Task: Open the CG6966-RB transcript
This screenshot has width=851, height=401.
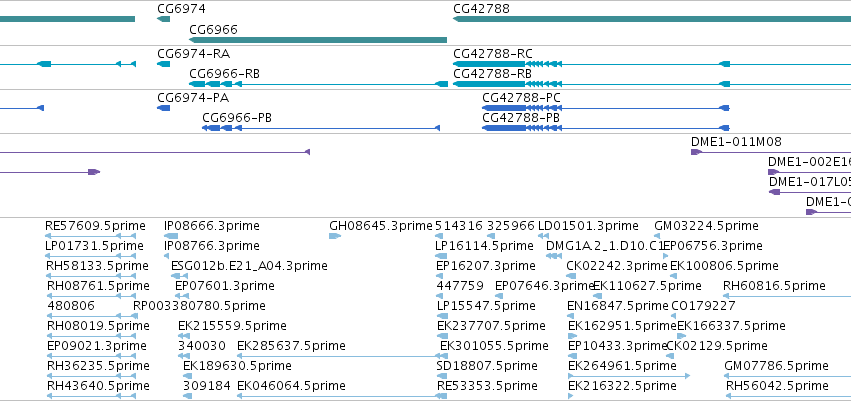Action: click(224, 74)
